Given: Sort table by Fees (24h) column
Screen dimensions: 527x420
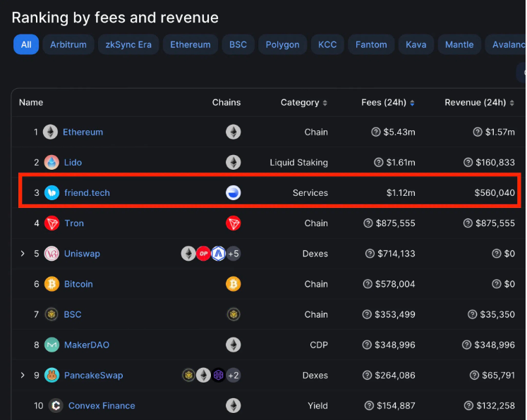Looking at the screenshot, I should tap(387, 103).
